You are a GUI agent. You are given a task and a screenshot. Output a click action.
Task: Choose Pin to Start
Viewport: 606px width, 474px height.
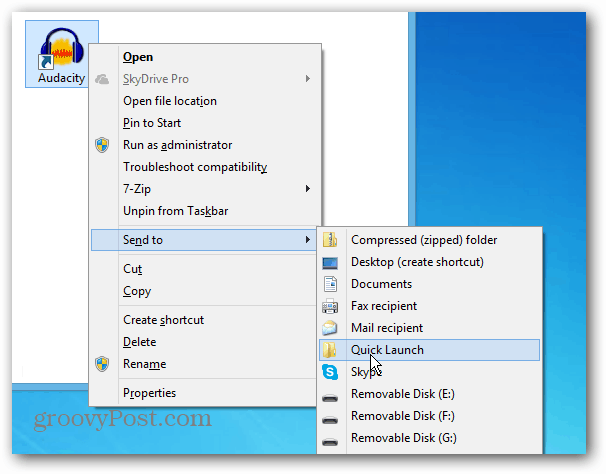[x=205, y=123]
